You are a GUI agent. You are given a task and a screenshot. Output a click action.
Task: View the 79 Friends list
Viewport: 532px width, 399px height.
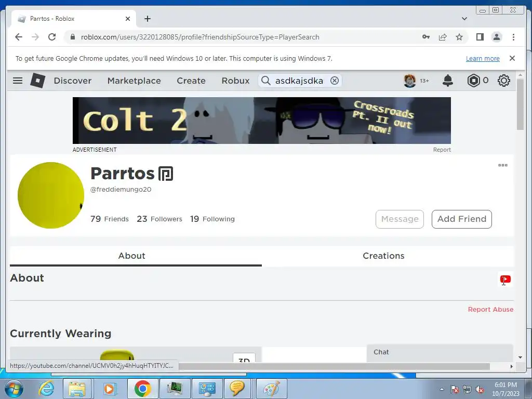[110, 219]
